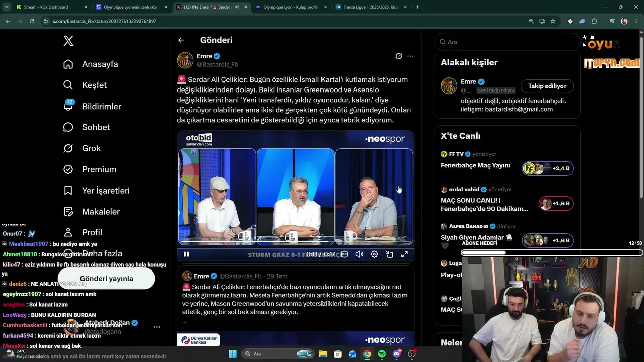This screenshot has width=644, height=362.
Task: Open Yer İşaretleri bookmarks
Action: [x=96, y=191]
